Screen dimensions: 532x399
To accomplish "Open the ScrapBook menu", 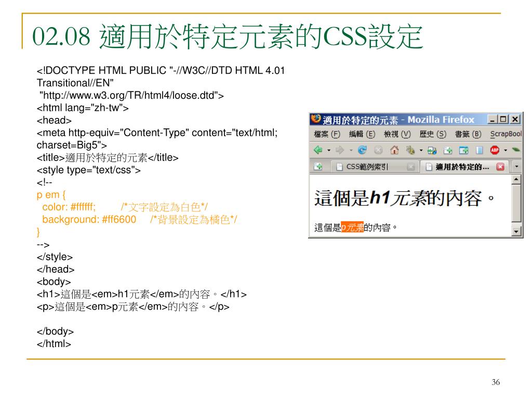I will click(x=506, y=134).
